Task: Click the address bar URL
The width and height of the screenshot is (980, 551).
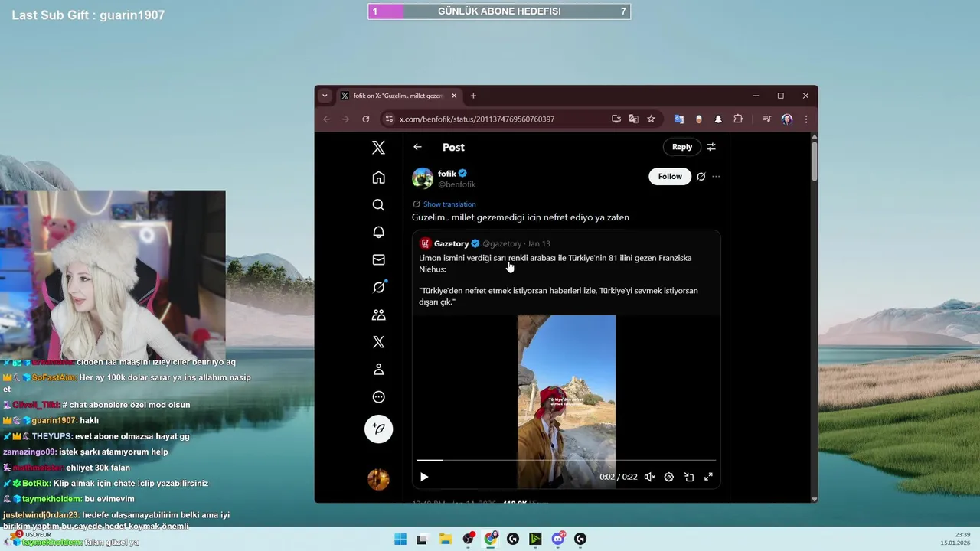Action: [x=477, y=119]
